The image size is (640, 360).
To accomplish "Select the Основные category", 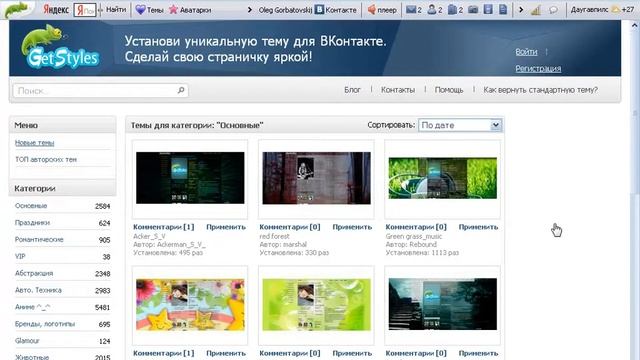I will pyautogui.click(x=31, y=206).
